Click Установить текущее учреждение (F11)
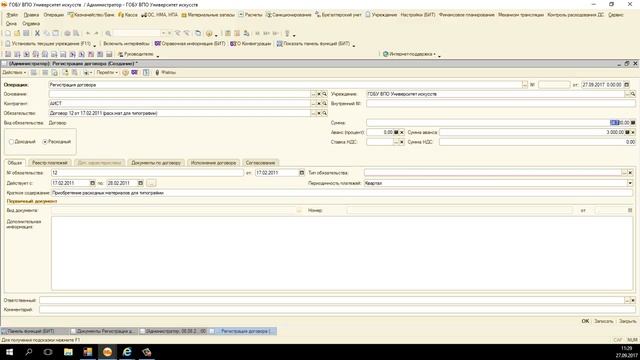Viewport: 640px width, 360px height. pos(48,44)
